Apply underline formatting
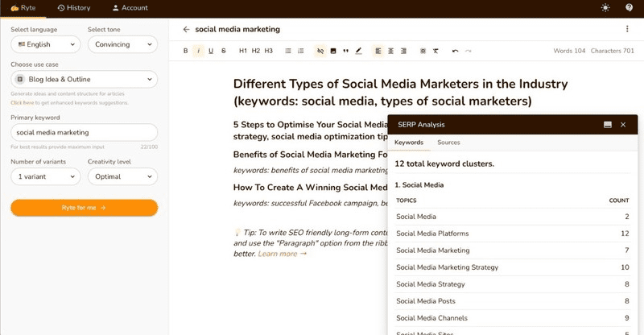The height and width of the screenshot is (335, 644). [211, 51]
